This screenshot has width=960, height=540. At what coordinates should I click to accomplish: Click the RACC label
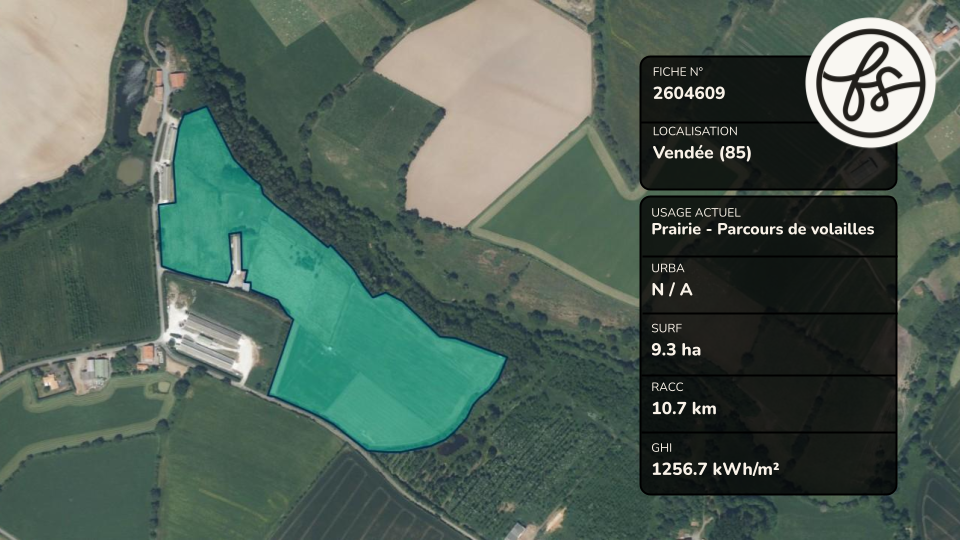point(667,387)
